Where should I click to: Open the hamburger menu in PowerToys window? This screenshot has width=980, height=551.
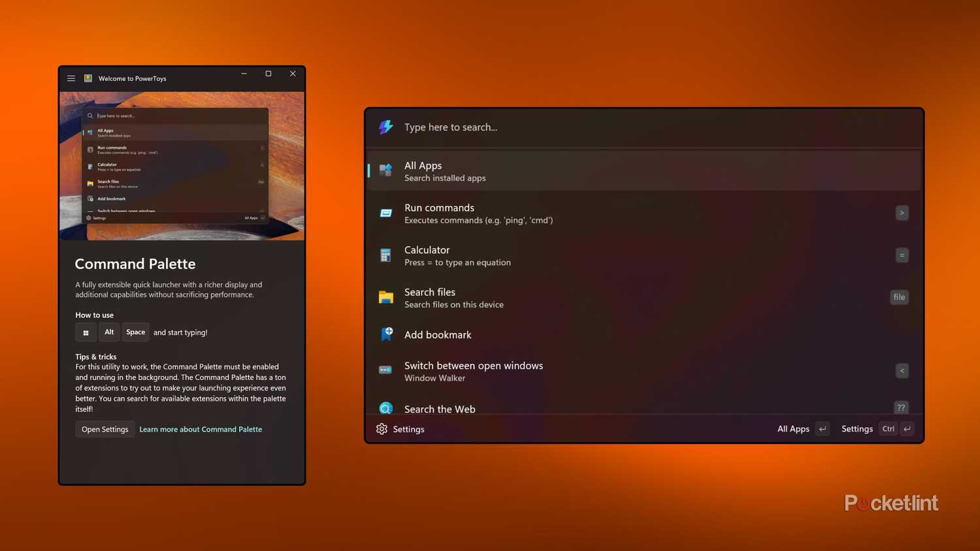click(x=71, y=78)
